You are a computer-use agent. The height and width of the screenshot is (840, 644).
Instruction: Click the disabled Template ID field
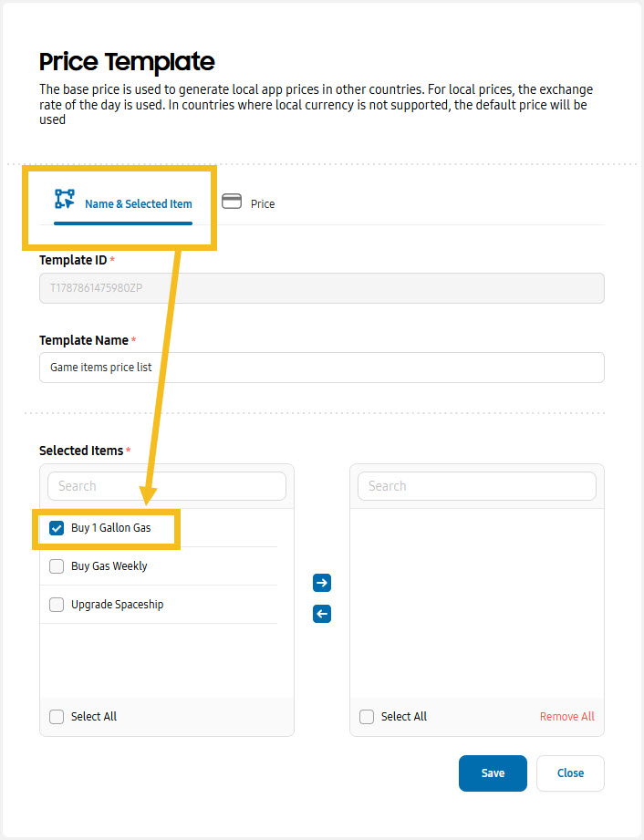pyautogui.click(x=322, y=288)
